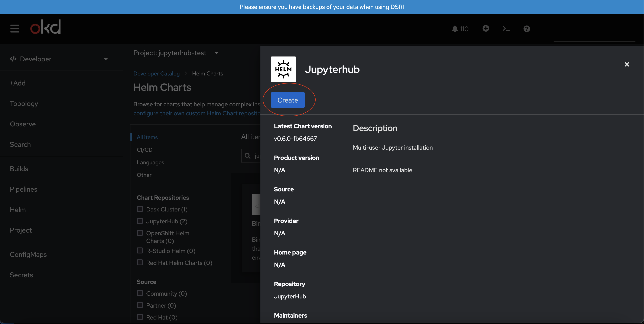Click the Jupyterhub panel title

coord(332,69)
